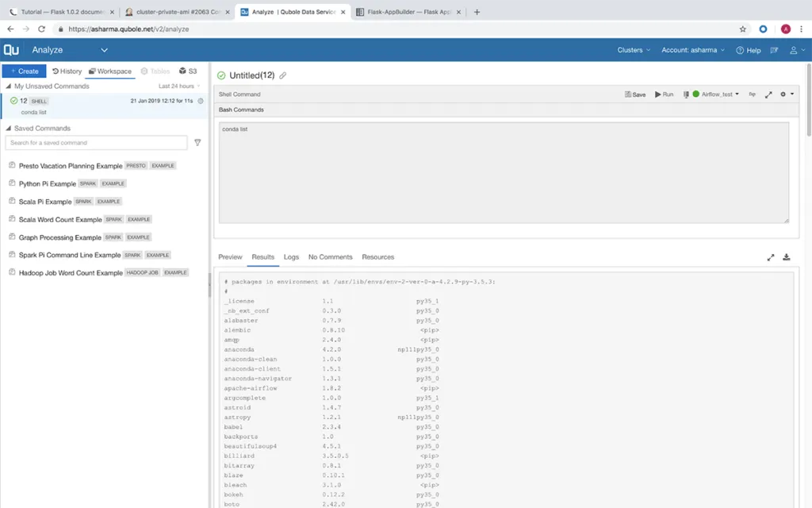Viewport: 812px width, 508px height.
Task: Select command 12 SHELL conda list
Action: click(105, 106)
